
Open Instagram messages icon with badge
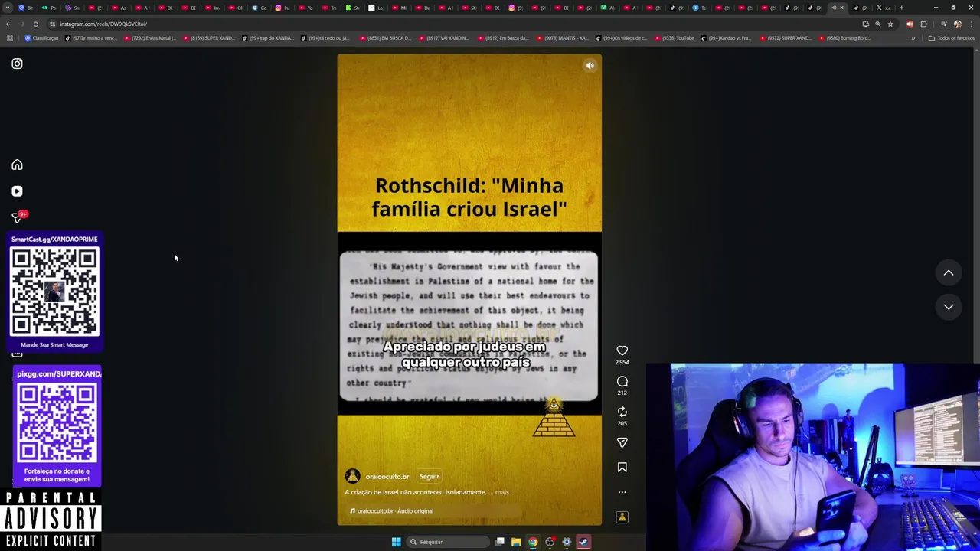pos(17,217)
